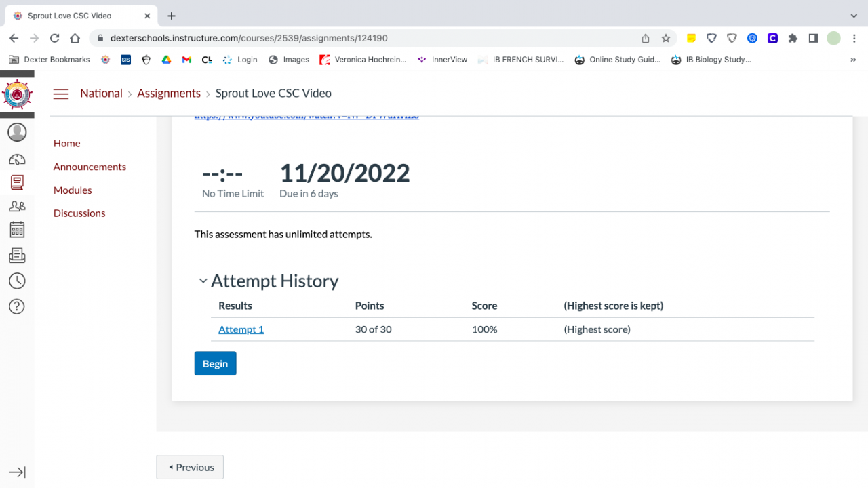868x488 pixels.
Task: Show more bookmarks with the chevron
Action: [x=853, y=60]
